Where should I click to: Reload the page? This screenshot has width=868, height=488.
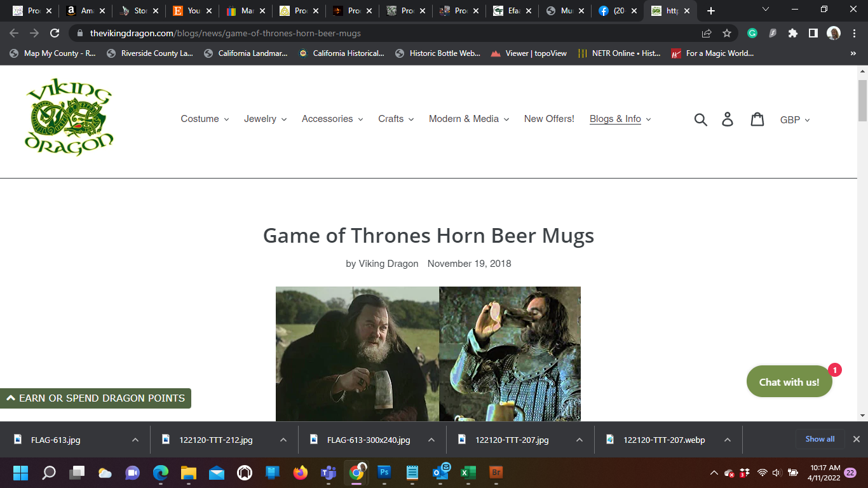[x=55, y=33]
